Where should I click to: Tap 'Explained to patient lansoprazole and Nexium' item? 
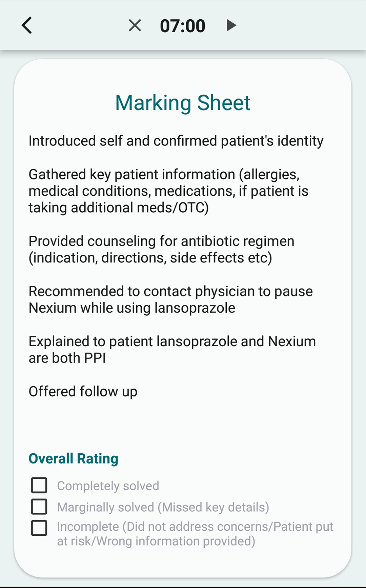coord(172,342)
